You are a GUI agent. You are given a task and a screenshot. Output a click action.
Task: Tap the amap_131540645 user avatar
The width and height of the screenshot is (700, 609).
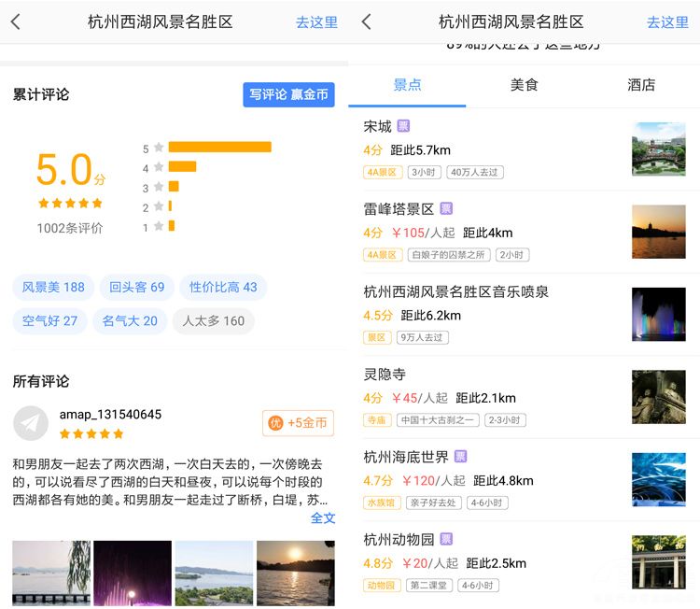coord(31,423)
